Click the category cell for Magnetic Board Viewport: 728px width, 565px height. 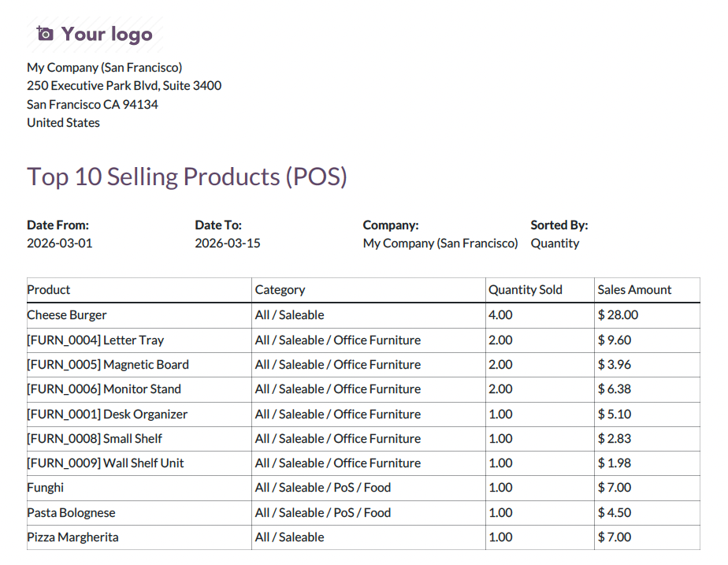click(368, 365)
